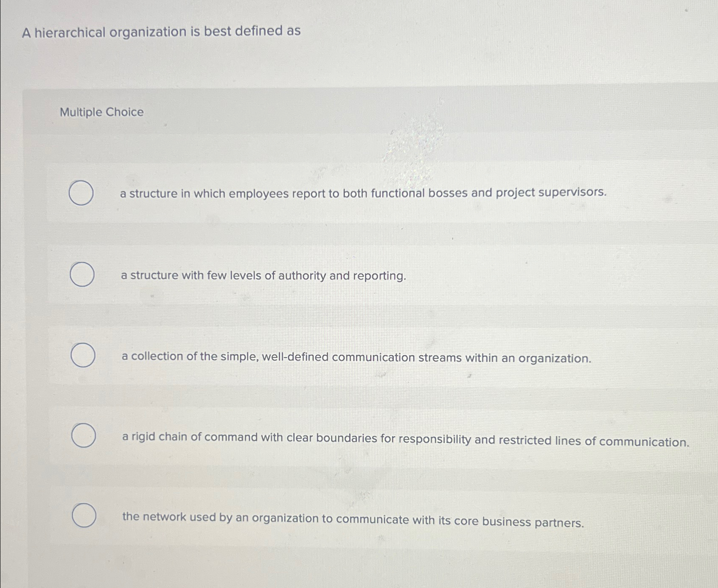Screen dimensions: 718x588
Task: Choose the answer about few levels of authority
Action: coord(262,276)
